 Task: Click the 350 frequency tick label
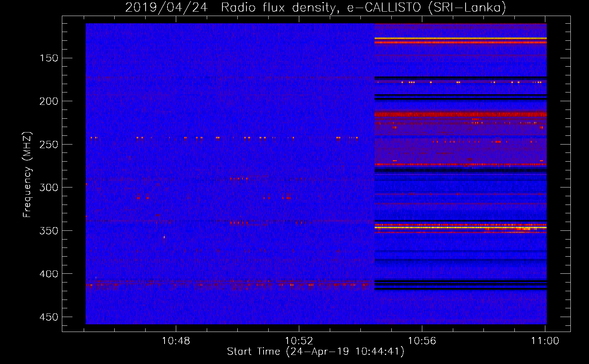[x=49, y=231]
